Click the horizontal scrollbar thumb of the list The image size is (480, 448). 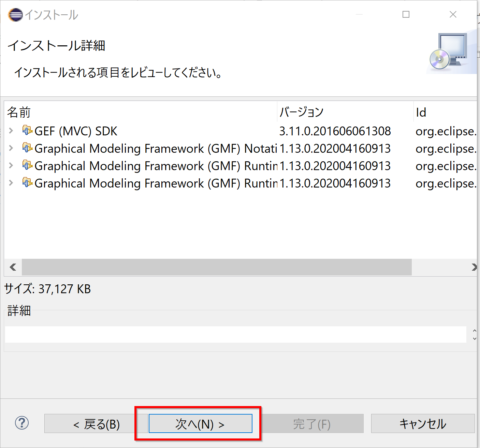217,267
